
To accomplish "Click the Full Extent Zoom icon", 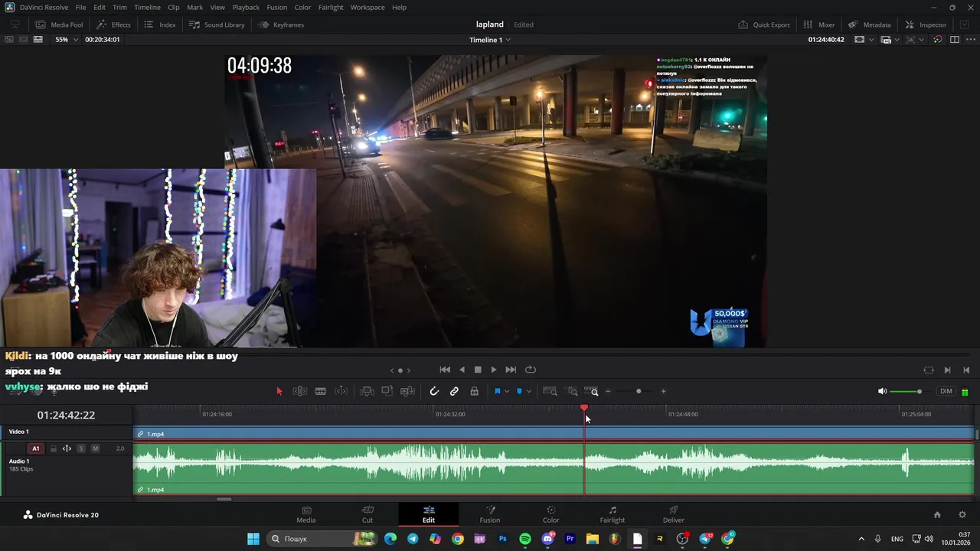I will pyautogui.click(x=550, y=391).
